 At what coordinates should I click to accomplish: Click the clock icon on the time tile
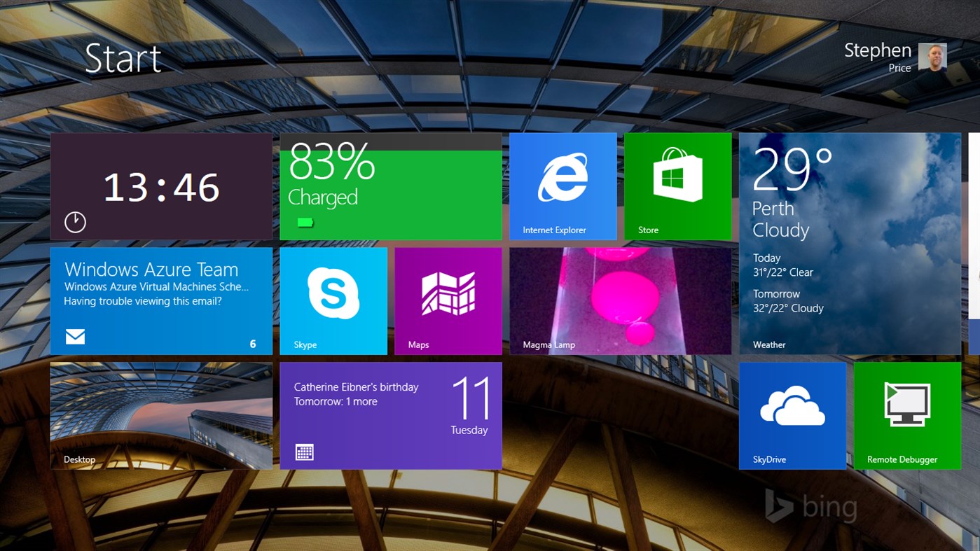74,222
